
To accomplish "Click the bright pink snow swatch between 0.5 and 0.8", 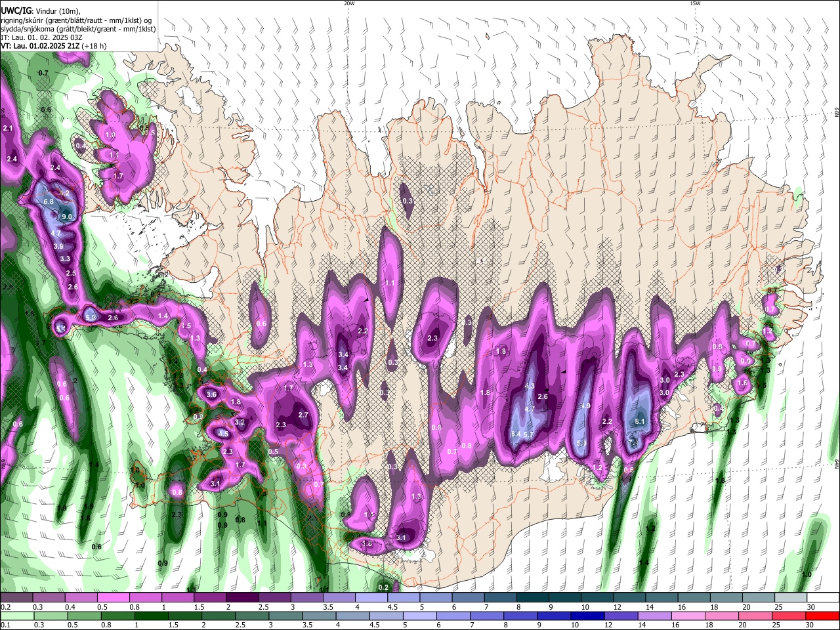I will [x=113, y=598].
